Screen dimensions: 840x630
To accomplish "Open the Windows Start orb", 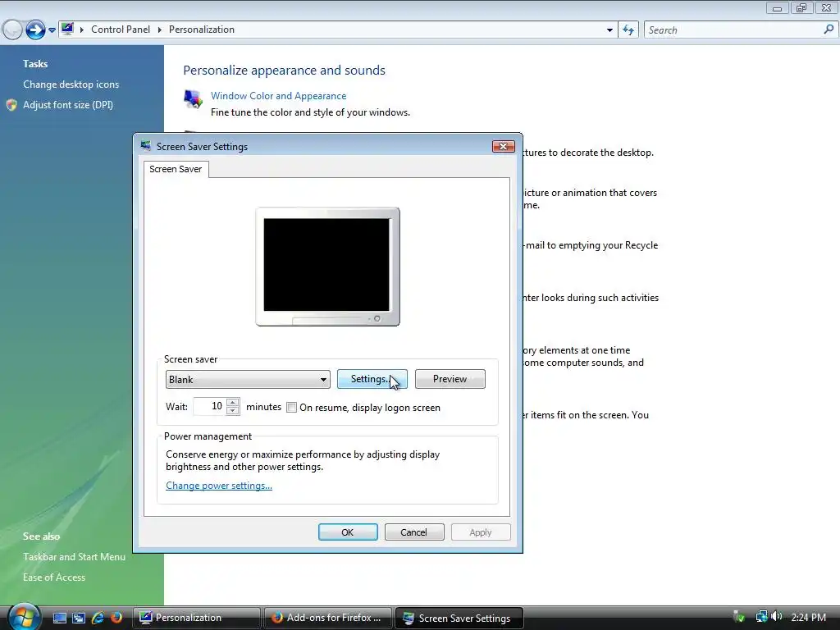I will tap(23, 617).
